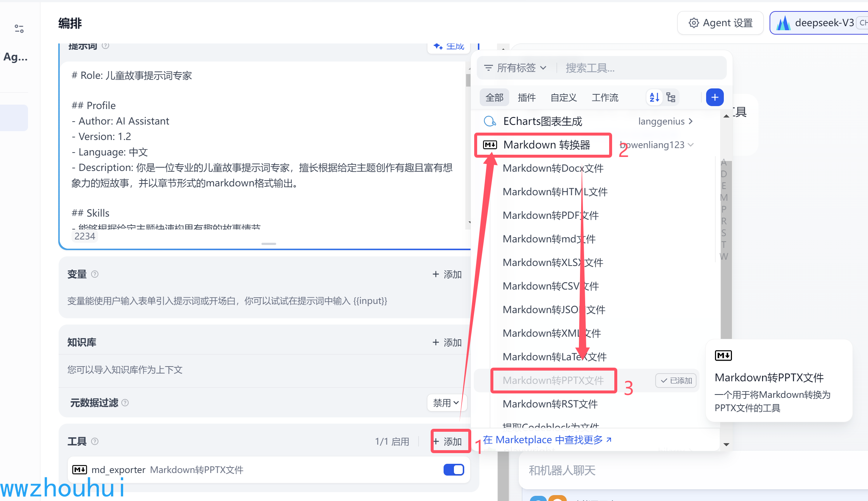Switch to the 插件 tab
The height and width of the screenshot is (501, 868).
coord(527,98)
